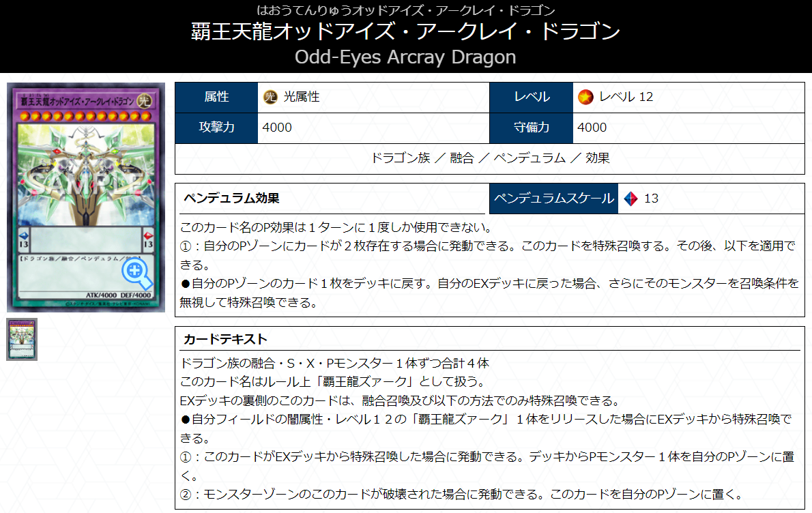Viewport: 812px width, 513px height.
Task: Click the カードテキスト heading
Action: tap(225, 339)
